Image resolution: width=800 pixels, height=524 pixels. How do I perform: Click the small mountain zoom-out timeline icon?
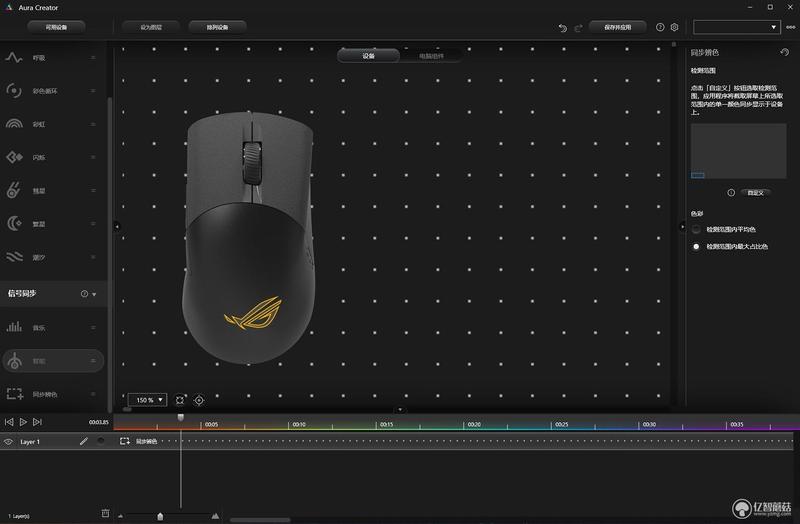tap(120, 516)
